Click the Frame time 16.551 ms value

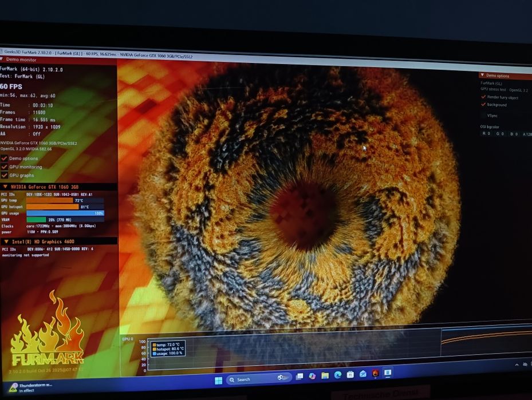(44, 120)
